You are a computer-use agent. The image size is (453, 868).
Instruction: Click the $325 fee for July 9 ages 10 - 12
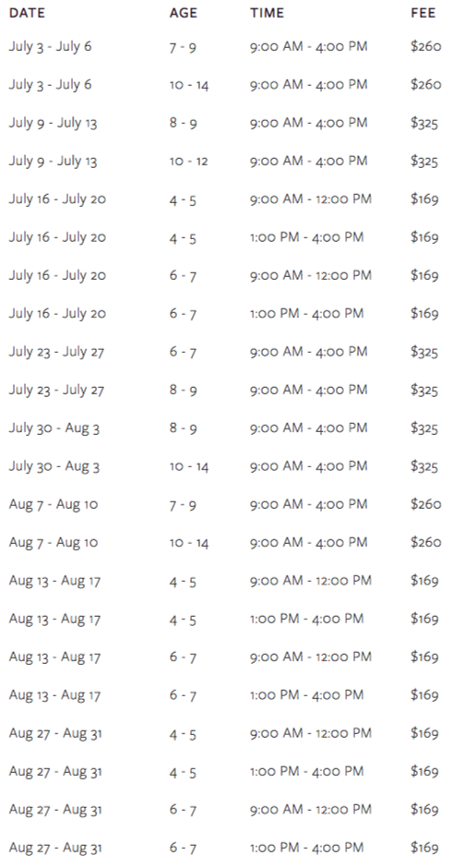(x=424, y=161)
